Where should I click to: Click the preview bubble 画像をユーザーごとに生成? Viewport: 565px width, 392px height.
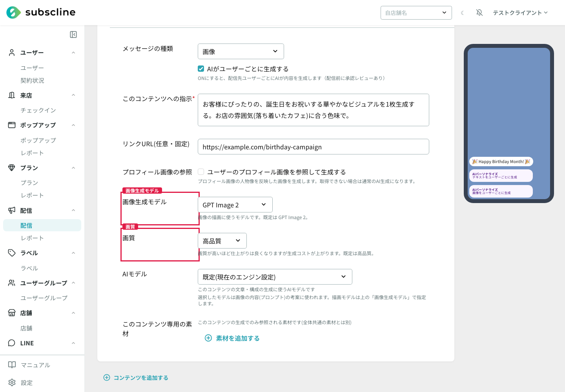coord(501,191)
